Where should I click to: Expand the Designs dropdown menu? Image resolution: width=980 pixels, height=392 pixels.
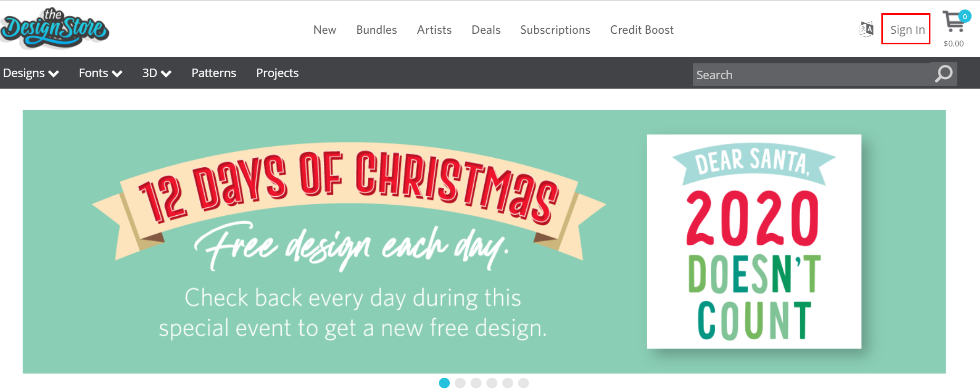coord(31,73)
